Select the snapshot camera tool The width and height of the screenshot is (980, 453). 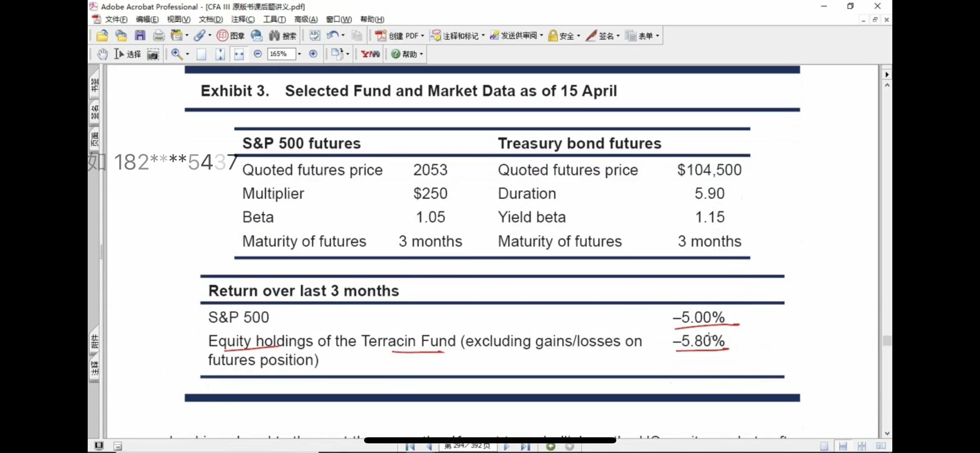click(x=153, y=54)
